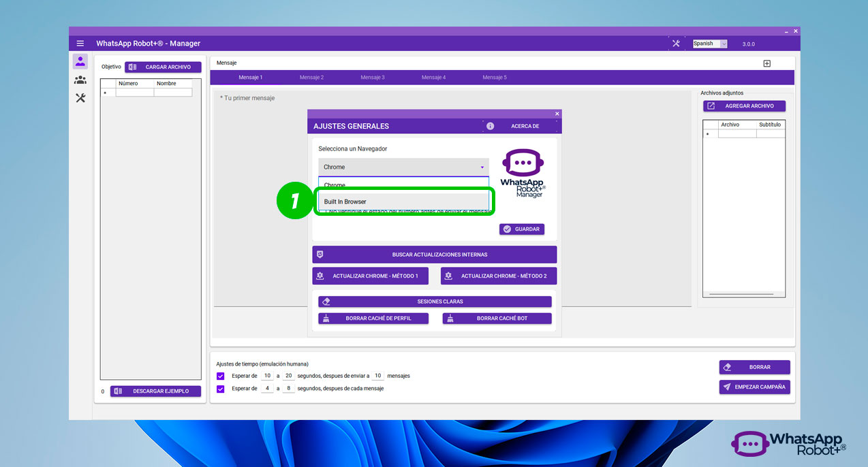Click Borrar Caché de Perfil
The width and height of the screenshot is (868, 467).
coord(373,318)
